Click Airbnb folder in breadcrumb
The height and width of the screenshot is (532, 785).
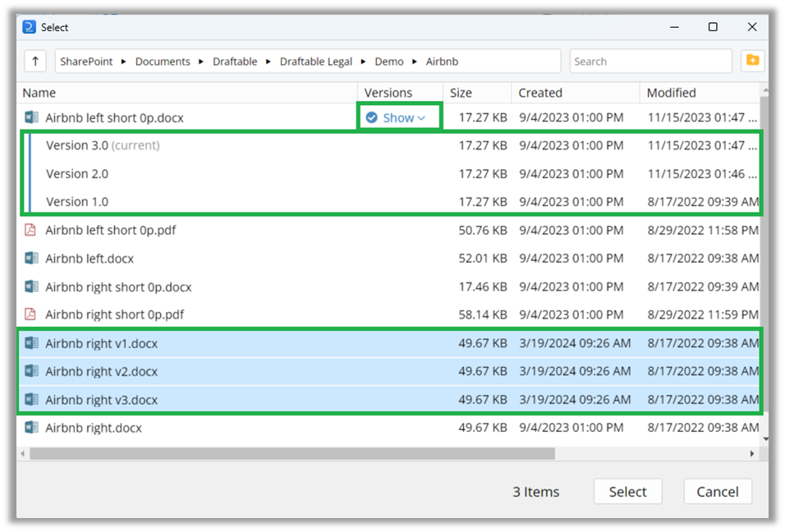[442, 62]
